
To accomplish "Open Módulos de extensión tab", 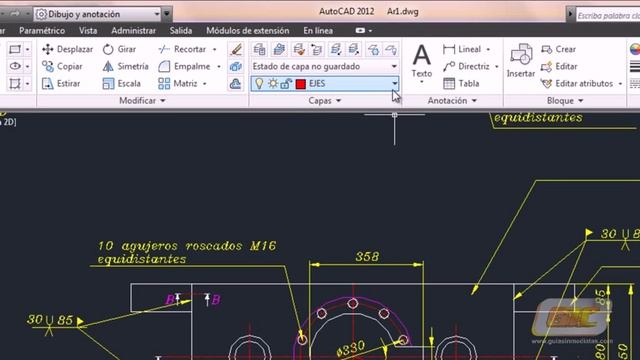I will pyautogui.click(x=248, y=31).
